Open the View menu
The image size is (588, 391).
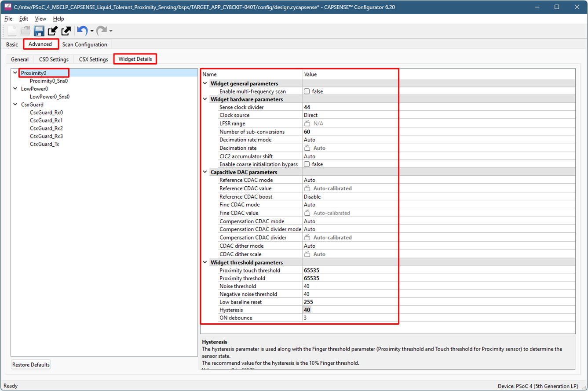(x=40, y=19)
